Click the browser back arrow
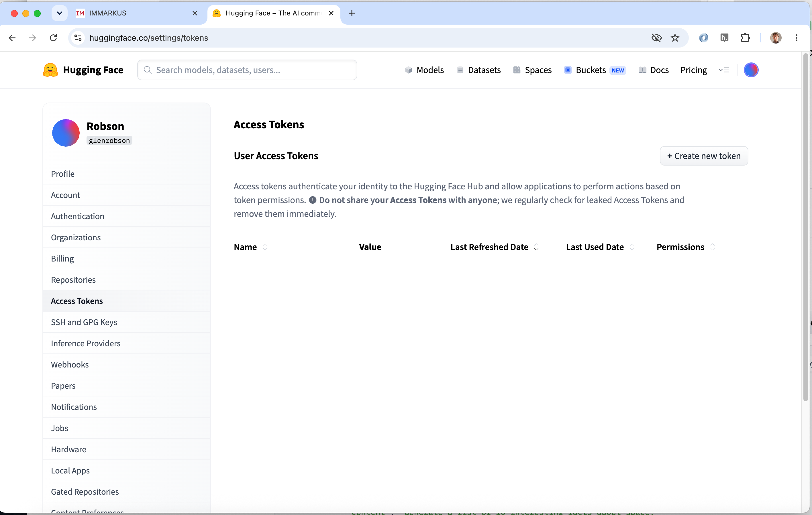The height and width of the screenshot is (515, 812). [x=12, y=38]
